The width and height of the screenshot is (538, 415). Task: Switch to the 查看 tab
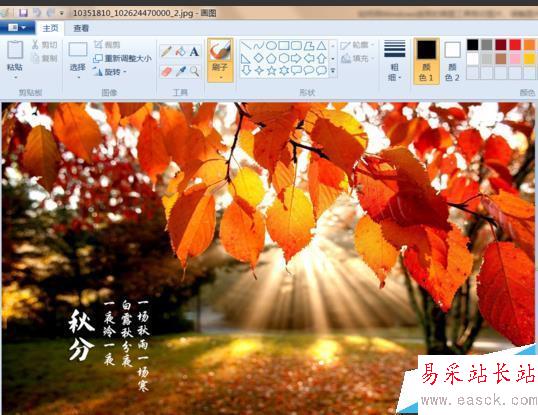[x=81, y=28]
